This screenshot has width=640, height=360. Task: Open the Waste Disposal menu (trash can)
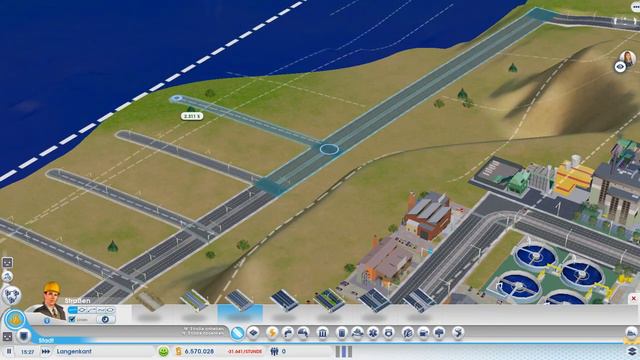[342, 333]
